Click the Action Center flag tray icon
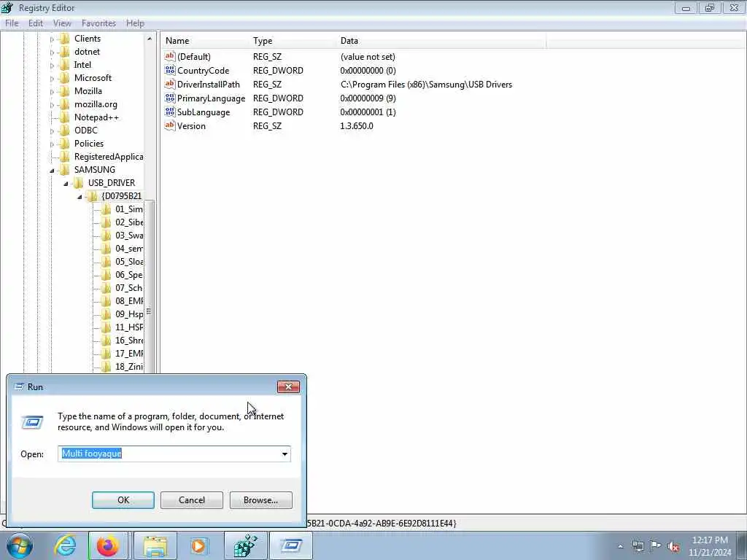 click(x=656, y=546)
